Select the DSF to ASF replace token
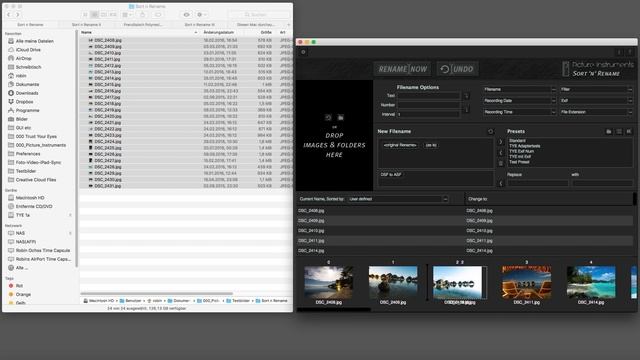This screenshot has width=640, height=360. [x=391, y=174]
